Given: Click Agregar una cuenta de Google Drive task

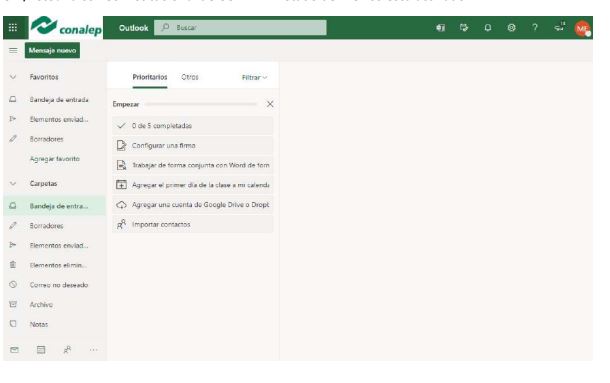Looking at the screenshot, I should 193,205.
